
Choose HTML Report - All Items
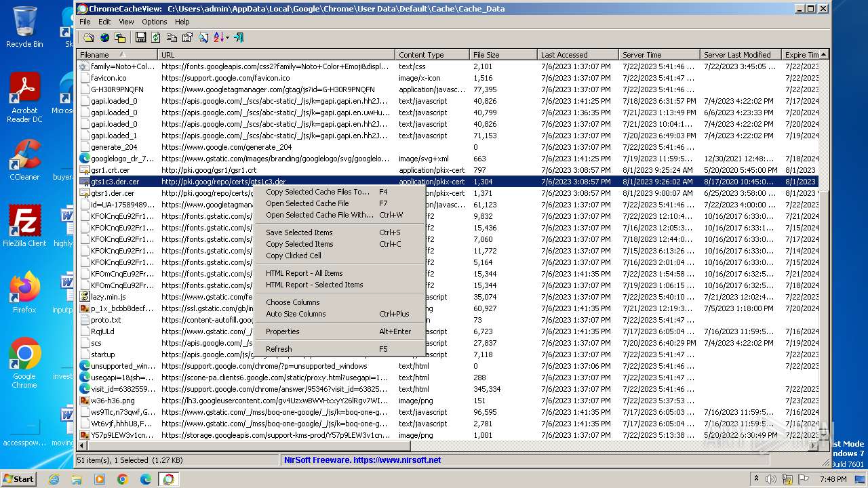point(340,273)
